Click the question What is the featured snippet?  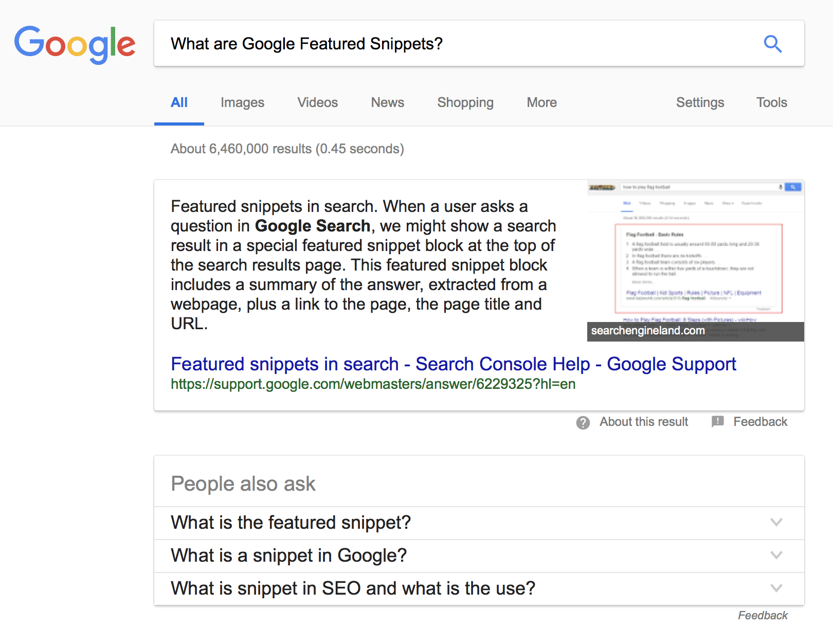(291, 523)
